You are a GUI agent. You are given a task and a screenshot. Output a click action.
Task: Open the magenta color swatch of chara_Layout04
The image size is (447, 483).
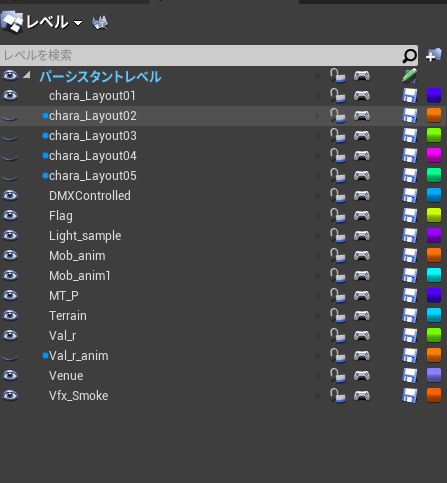pos(434,155)
